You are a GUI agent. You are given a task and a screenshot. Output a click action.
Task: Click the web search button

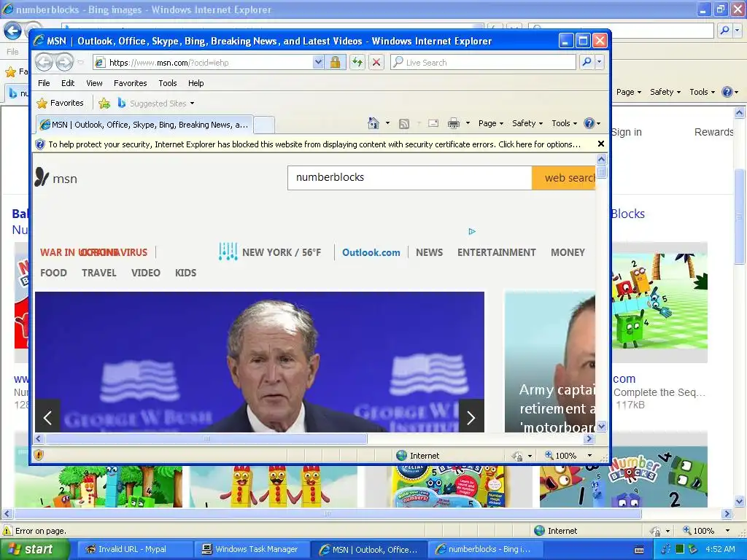564,178
